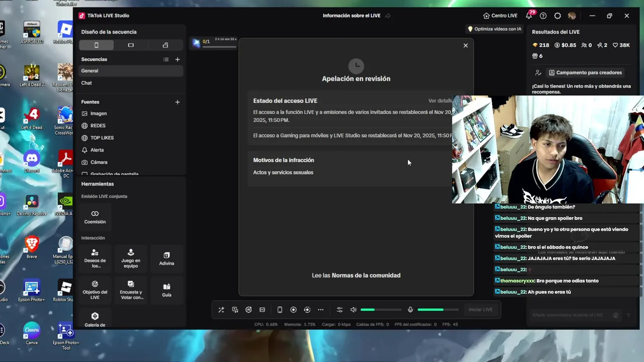Open the Juego en equipo tool
This screenshot has width=644, height=362.
(131, 258)
